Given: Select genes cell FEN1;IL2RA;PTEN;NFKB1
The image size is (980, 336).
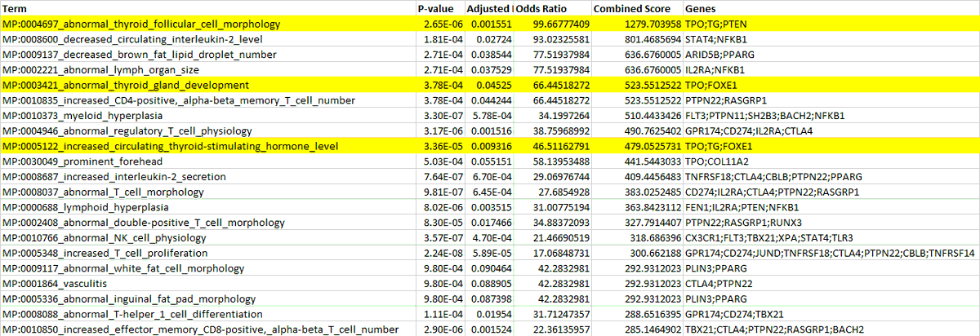Looking at the screenshot, I should 831,207.
